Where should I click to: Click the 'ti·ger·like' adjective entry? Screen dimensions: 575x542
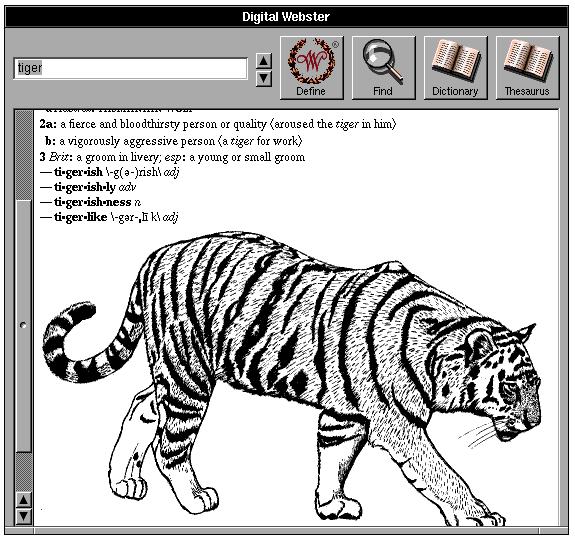tap(109, 217)
